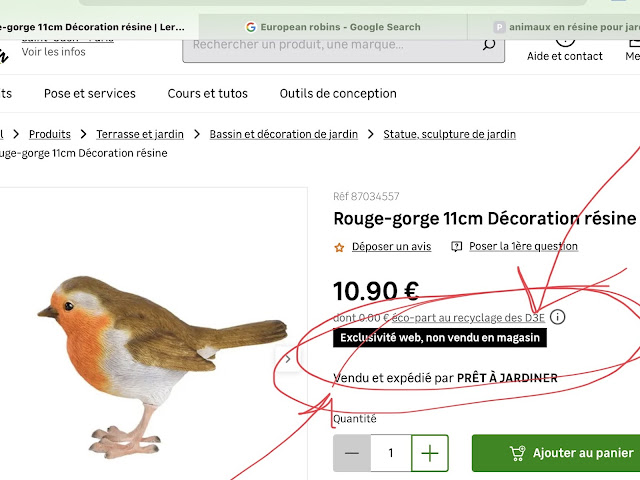Click the cart icon on Ajouter au panier
The image size is (640, 480).
pyautogui.click(x=518, y=453)
